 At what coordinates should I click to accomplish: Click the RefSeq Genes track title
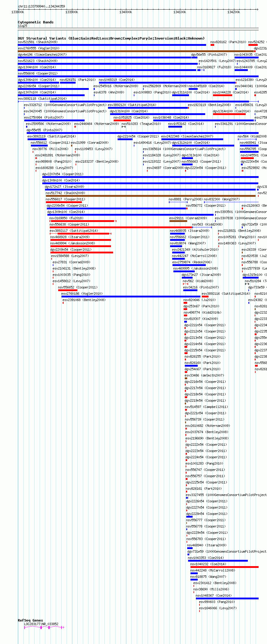click(x=30, y=620)
